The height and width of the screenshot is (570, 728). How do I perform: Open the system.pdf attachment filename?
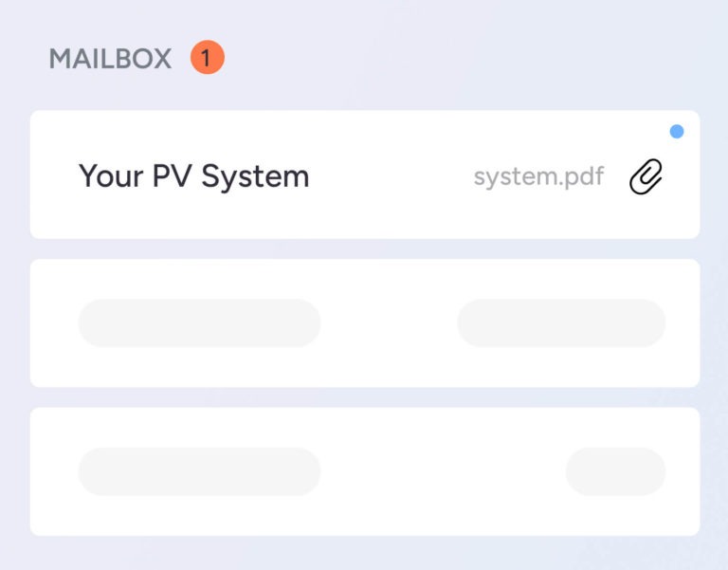tap(538, 176)
